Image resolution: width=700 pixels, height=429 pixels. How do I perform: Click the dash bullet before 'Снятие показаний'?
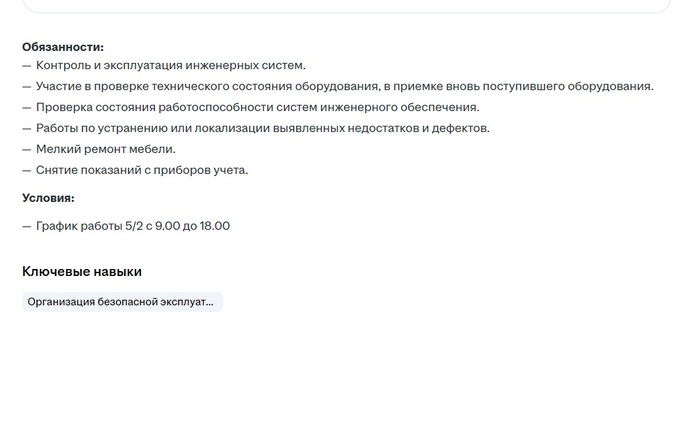[x=27, y=171]
